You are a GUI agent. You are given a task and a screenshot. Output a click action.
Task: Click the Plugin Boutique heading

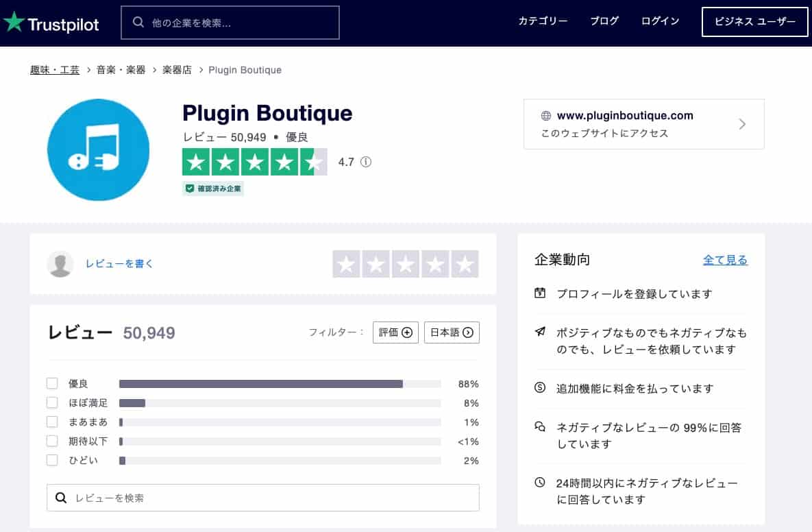pyautogui.click(x=267, y=113)
